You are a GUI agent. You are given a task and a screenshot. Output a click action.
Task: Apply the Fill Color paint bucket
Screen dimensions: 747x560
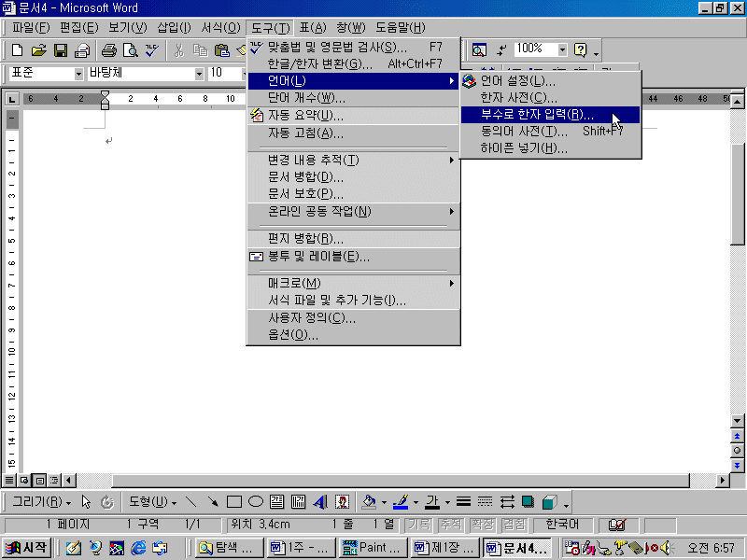pyautogui.click(x=369, y=502)
